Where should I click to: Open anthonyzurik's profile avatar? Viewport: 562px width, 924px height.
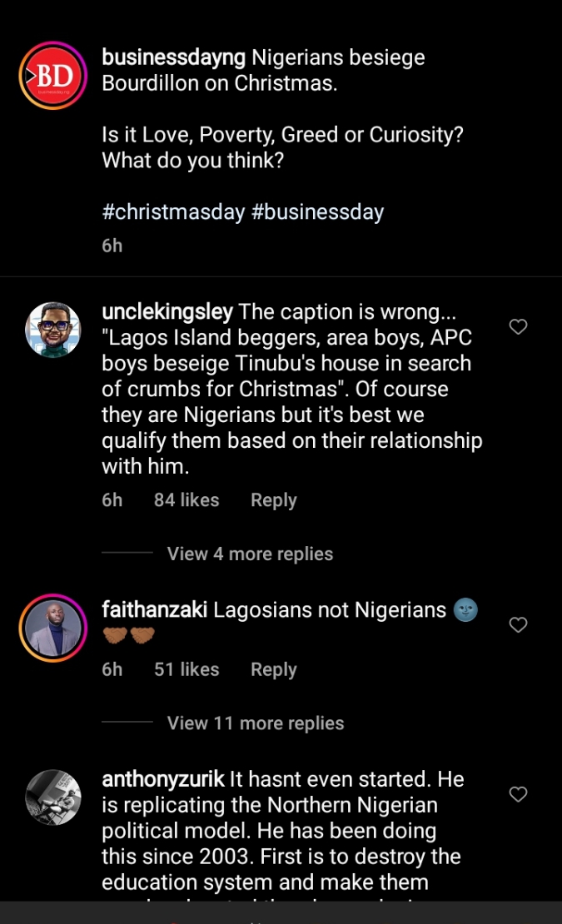pos(53,797)
